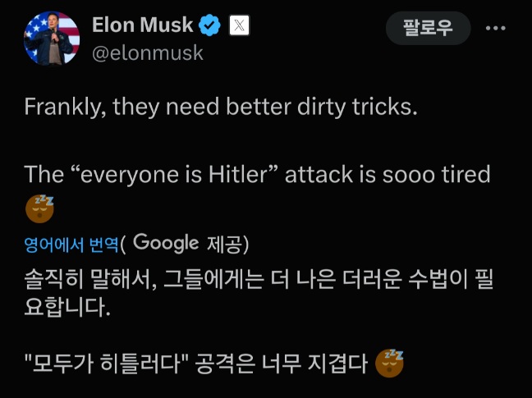Click the sleeping emoji in the Korean translation

pos(389,363)
